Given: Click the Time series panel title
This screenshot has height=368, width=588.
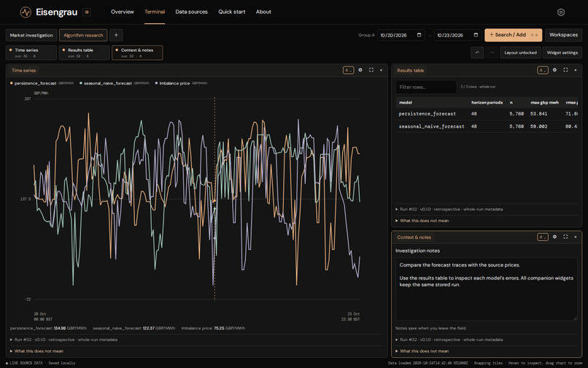Looking at the screenshot, I should point(23,70).
